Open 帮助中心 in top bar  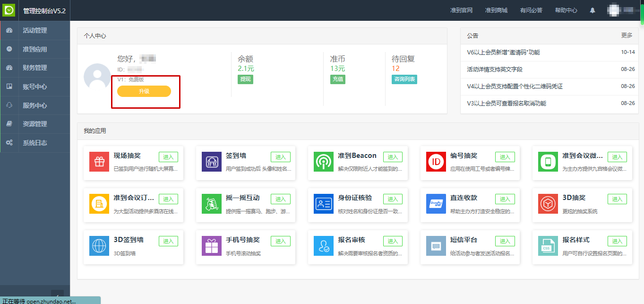[566, 10]
